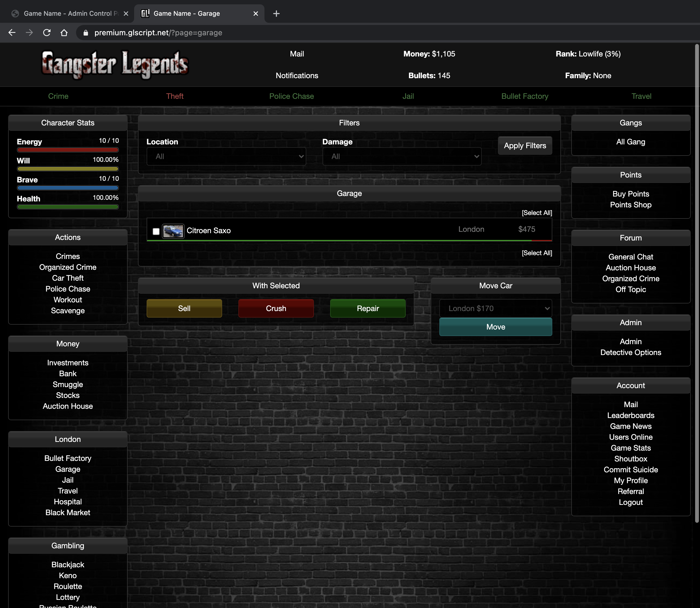The width and height of the screenshot is (700, 608).
Task: Open the Location filter dropdown
Action: pyautogui.click(x=226, y=156)
